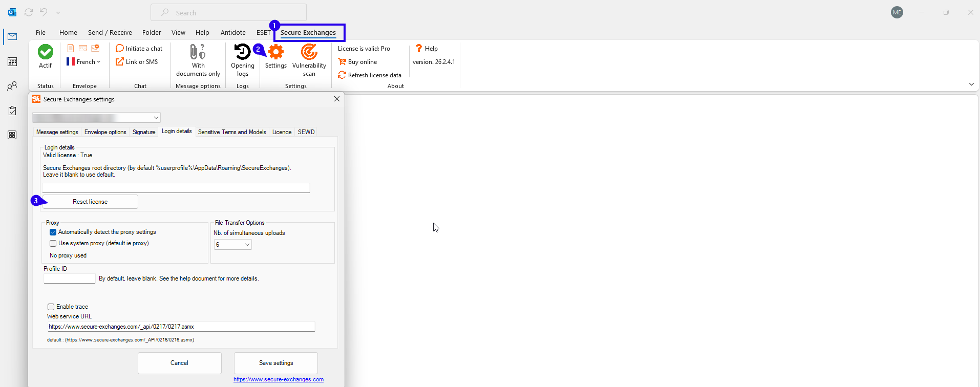Switch to Signature tab
This screenshot has height=387, width=980.
[144, 132]
